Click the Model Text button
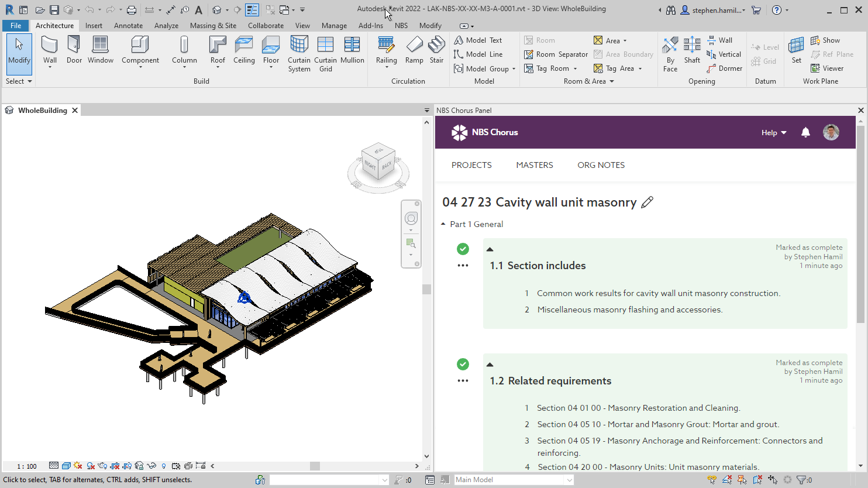Screen dimensions: 868x488 [x=478, y=40]
